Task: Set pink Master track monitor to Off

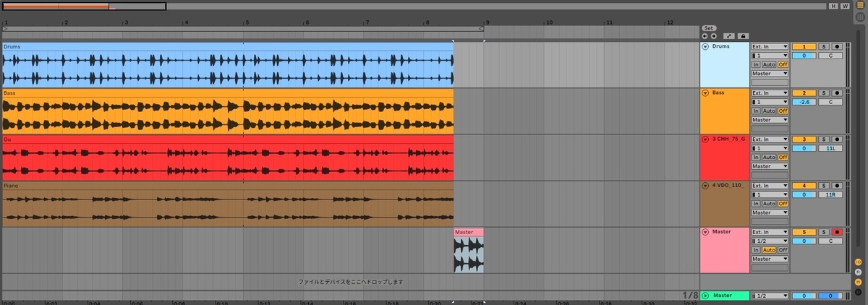Action: 782,250
